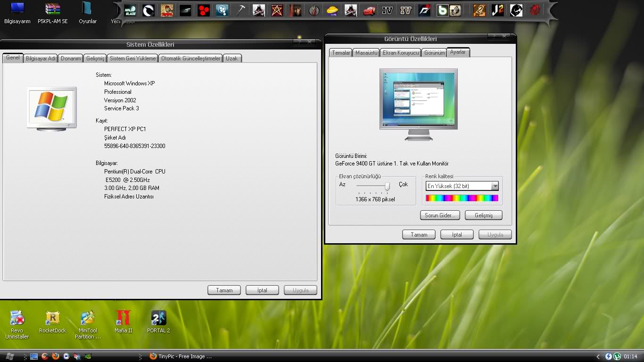
Task: Switch to the Masaüstü tab
Action: (x=366, y=53)
